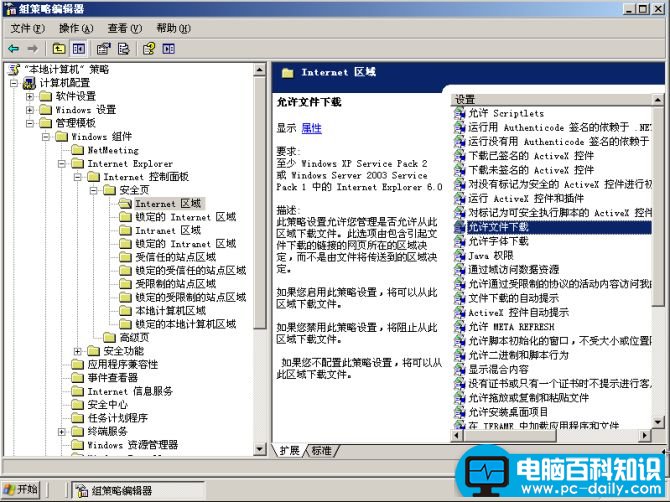Click tree pane scroll up arrow
Viewport: 670px width, 502px height.
tap(259, 70)
